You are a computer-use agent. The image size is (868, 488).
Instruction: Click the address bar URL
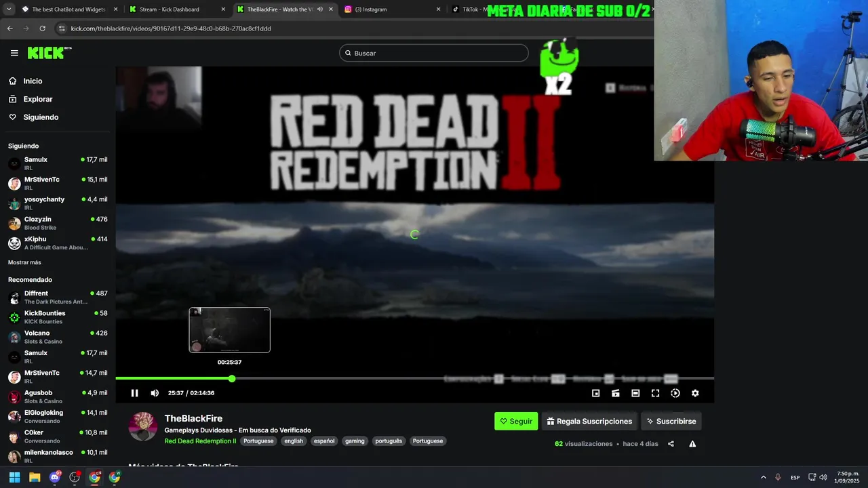pyautogui.click(x=171, y=28)
